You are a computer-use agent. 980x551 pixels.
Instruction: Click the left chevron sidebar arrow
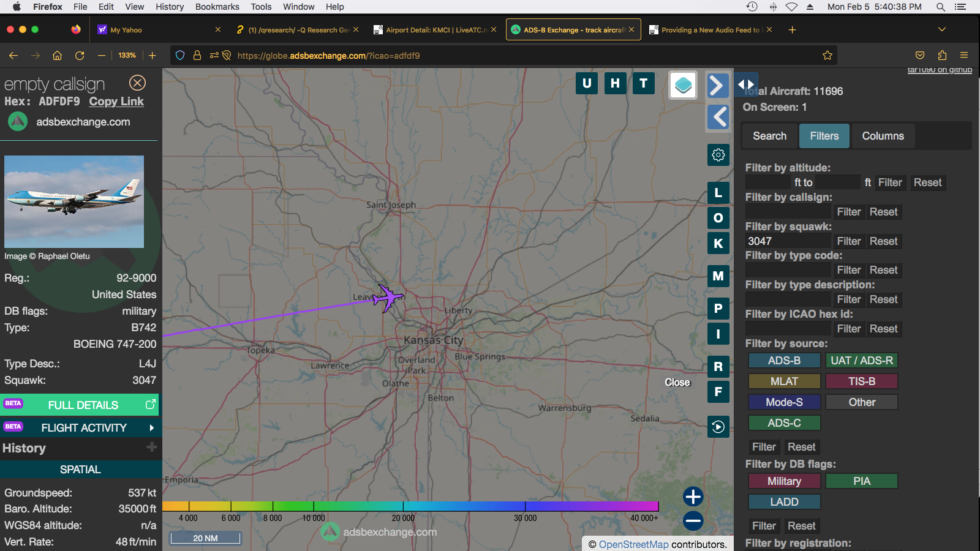tap(718, 117)
